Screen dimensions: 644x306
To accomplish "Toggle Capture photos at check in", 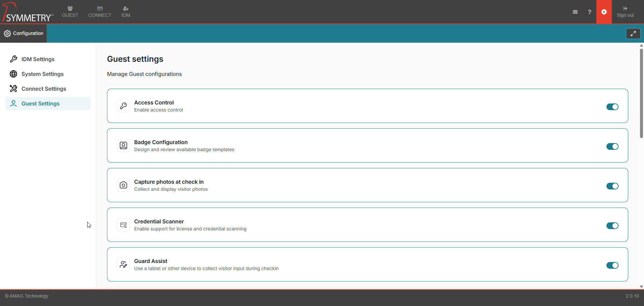I will click(612, 186).
